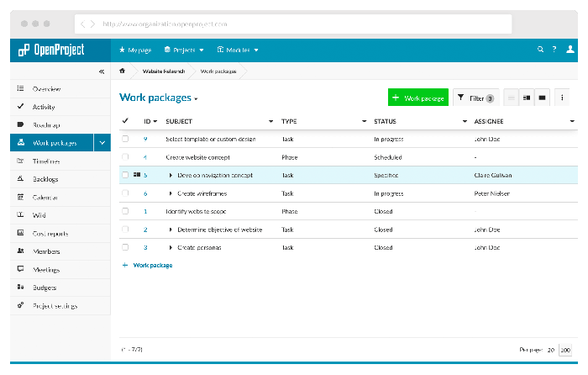Click the Wiki book icon in sidebar
This screenshot has height=375, width=588.
(21, 214)
